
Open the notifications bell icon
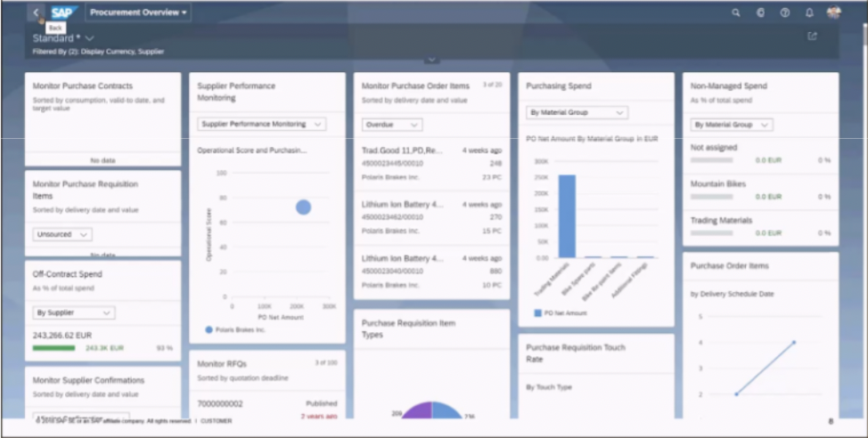[809, 12]
